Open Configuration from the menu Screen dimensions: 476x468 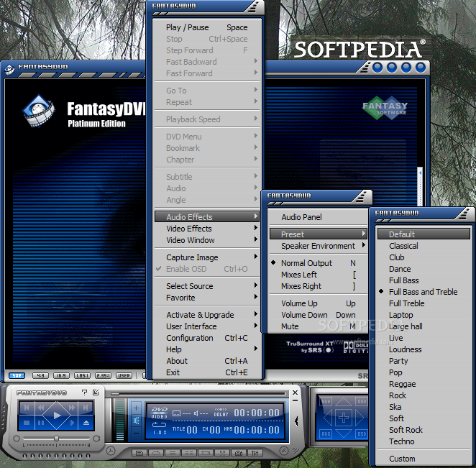coord(207,338)
